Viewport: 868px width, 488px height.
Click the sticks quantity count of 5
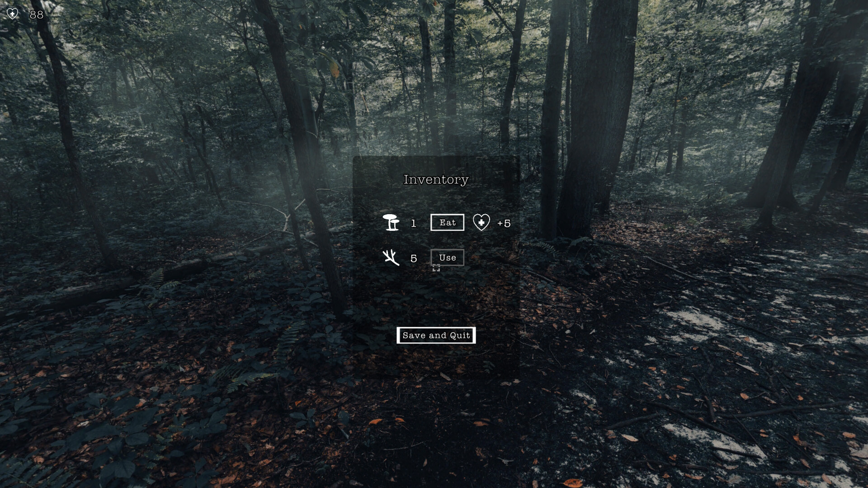pos(413,258)
